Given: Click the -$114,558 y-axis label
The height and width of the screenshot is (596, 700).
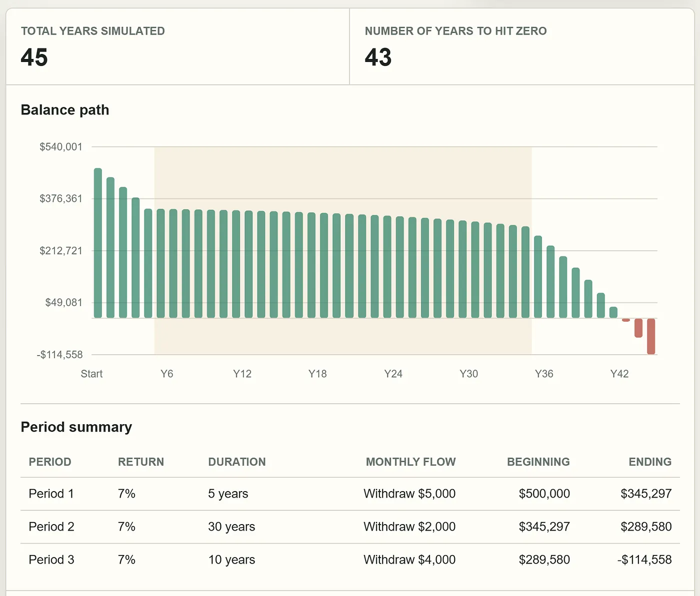Looking at the screenshot, I should coord(59,355).
